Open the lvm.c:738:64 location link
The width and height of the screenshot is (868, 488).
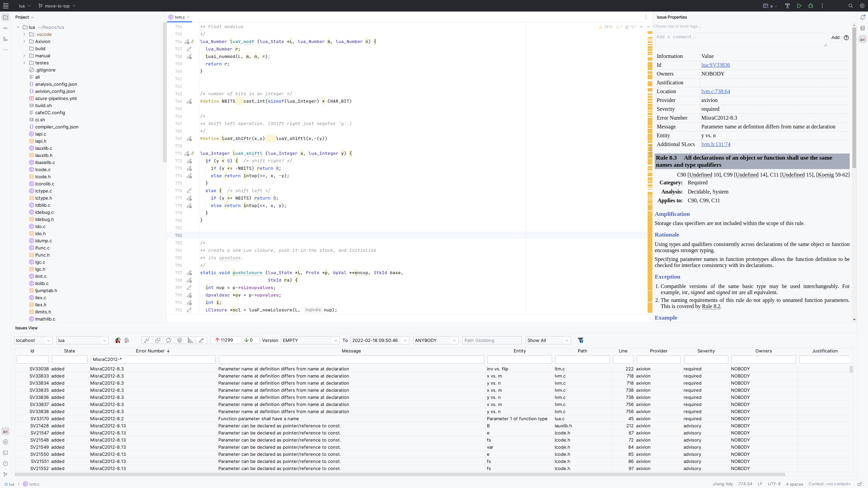coord(715,91)
